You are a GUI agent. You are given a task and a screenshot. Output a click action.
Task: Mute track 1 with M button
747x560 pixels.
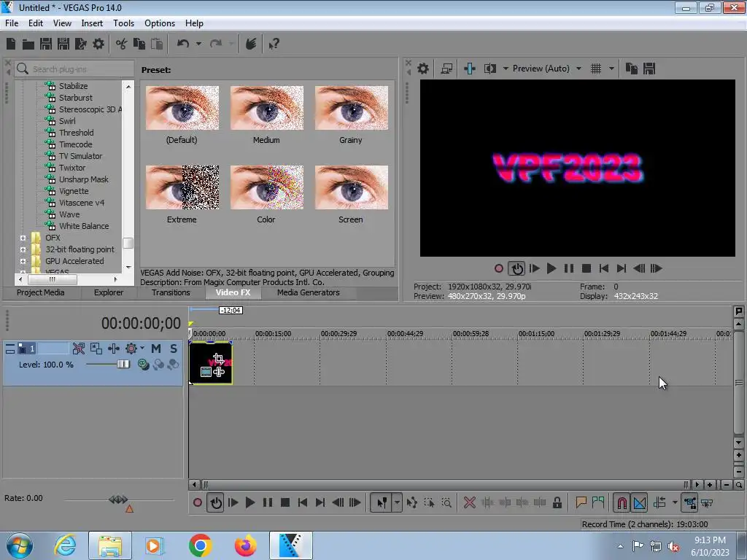pos(156,349)
